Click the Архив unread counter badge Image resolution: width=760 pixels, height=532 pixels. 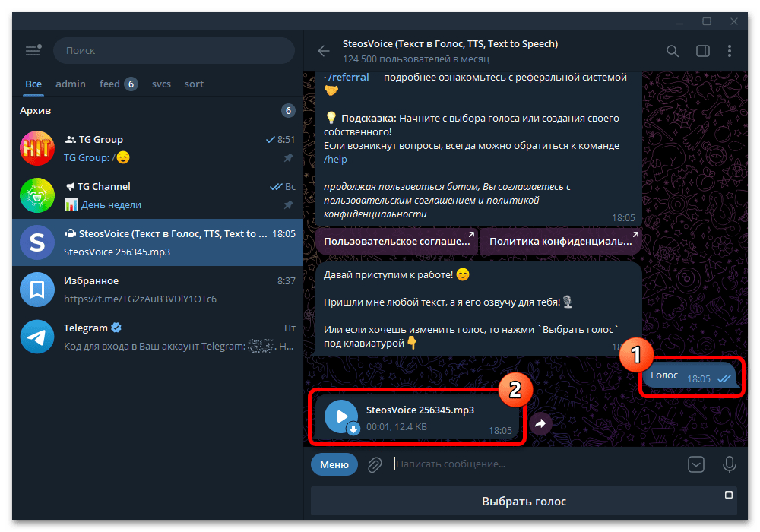288,110
